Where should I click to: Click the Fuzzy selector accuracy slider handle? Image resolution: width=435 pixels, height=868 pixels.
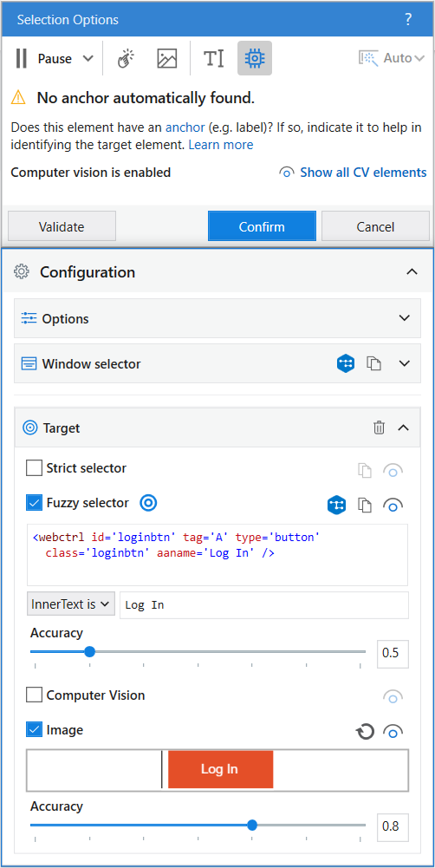(x=89, y=652)
